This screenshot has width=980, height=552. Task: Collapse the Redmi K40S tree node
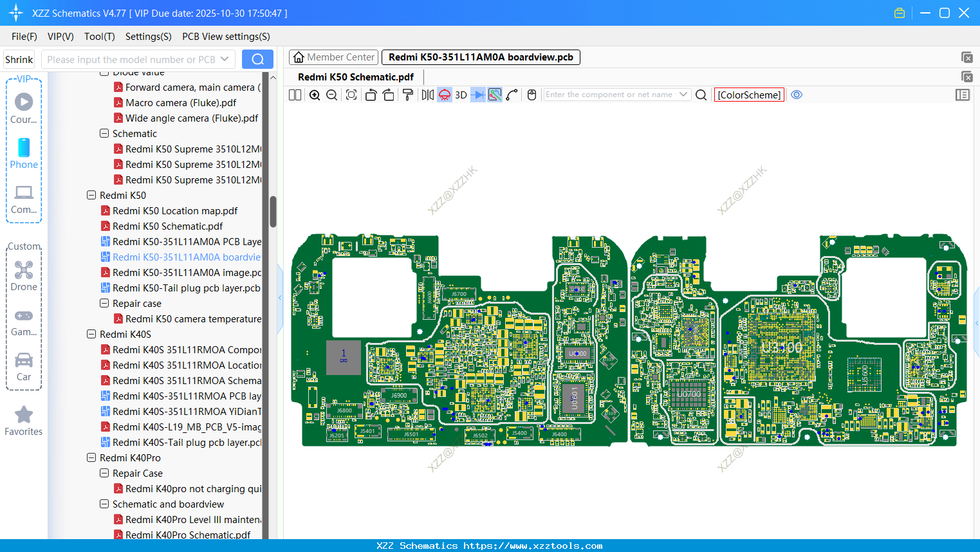(x=91, y=335)
